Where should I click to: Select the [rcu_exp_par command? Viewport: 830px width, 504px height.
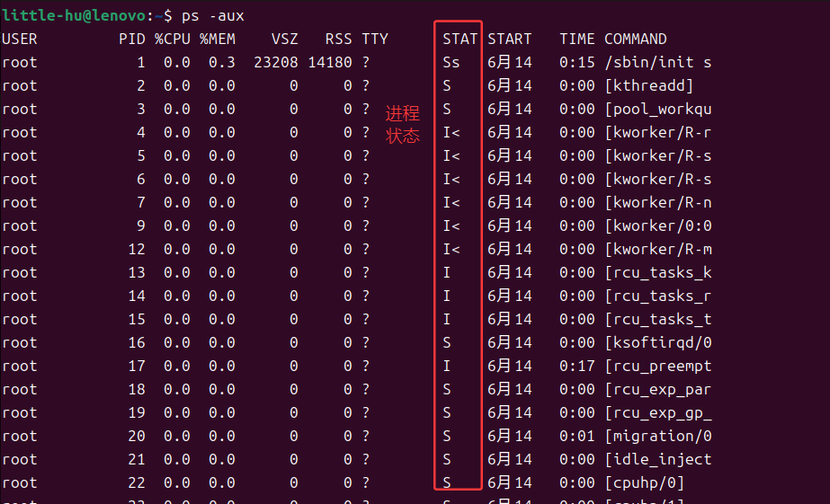[x=658, y=389]
